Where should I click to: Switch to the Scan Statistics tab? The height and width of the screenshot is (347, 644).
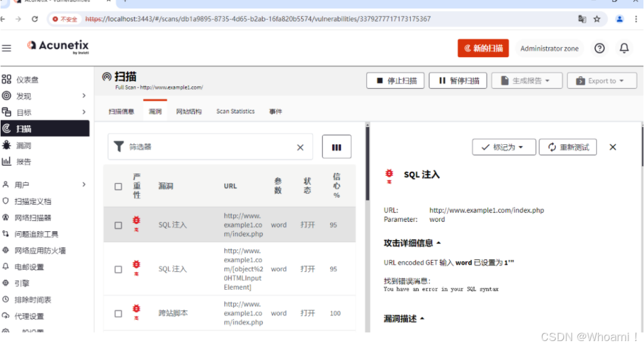(236, 111)
